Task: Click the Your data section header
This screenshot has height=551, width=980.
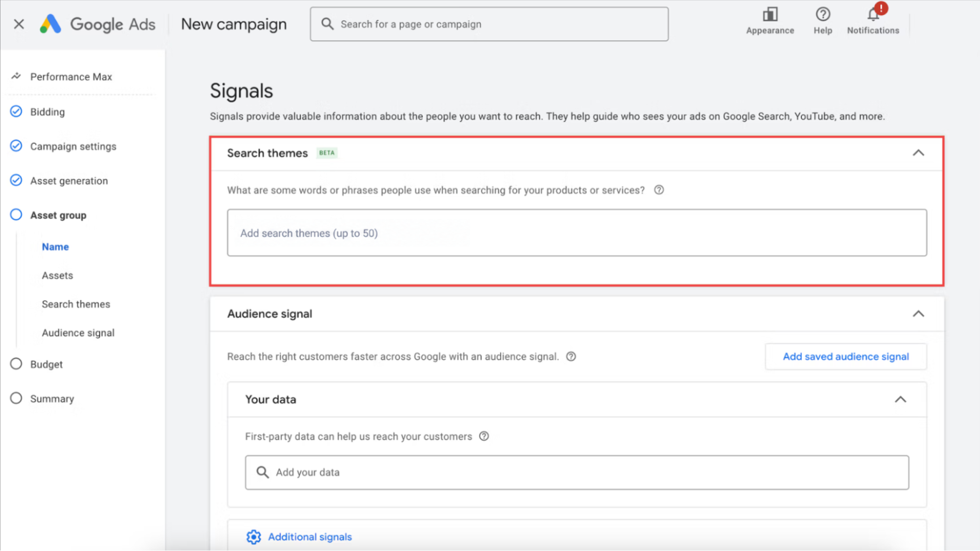Action: click(x=577, y=400)
